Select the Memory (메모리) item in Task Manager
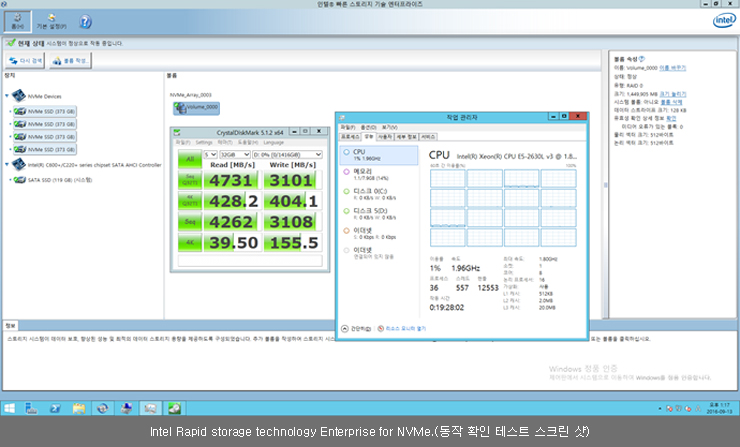Image resolution: width=740 pixels, height=447 pixels. pyautogui.click(x=379, y=174)
